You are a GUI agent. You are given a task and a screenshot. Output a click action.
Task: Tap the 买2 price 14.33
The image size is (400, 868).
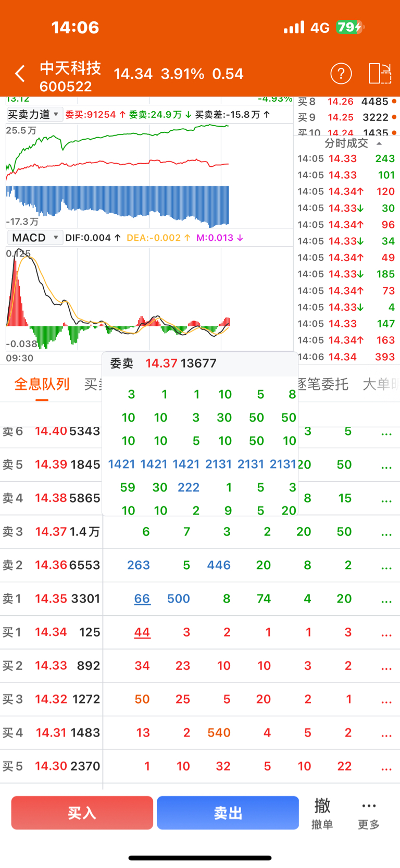51,666
